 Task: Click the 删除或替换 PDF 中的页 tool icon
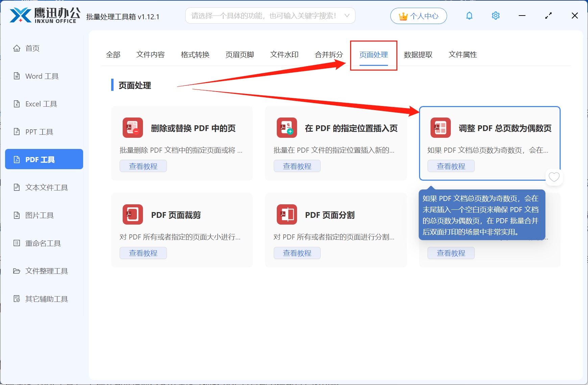point(132,128)
